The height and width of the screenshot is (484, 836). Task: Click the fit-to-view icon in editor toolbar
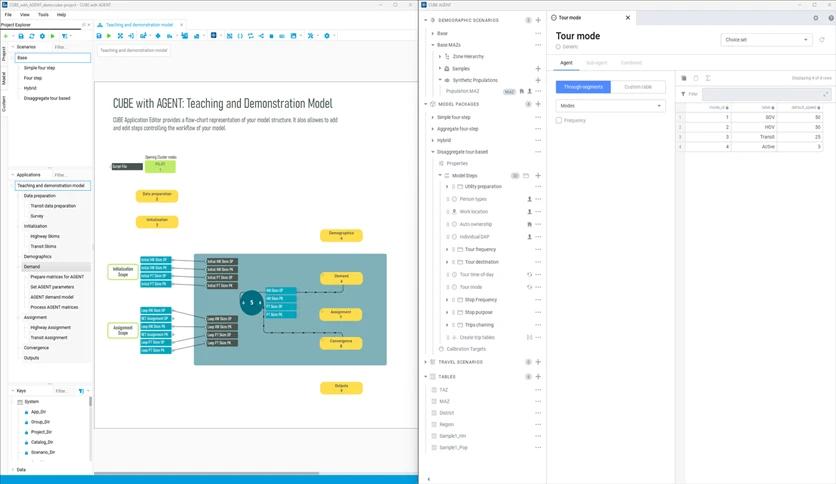click(120, 36)
